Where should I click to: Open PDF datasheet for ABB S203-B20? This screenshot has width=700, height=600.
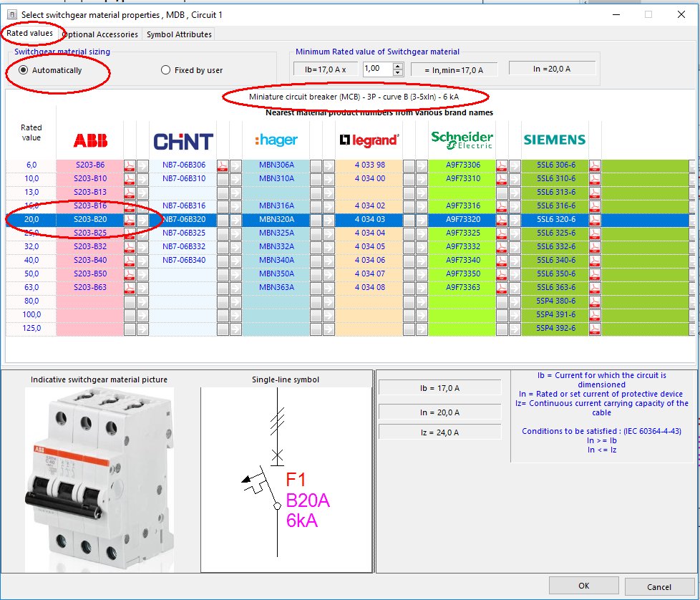(130, 220)
